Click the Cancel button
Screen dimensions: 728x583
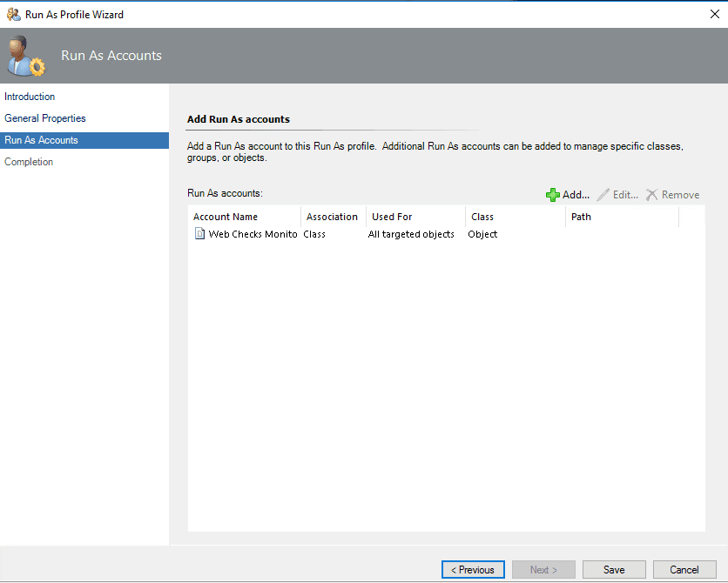(x=684, y=570)
